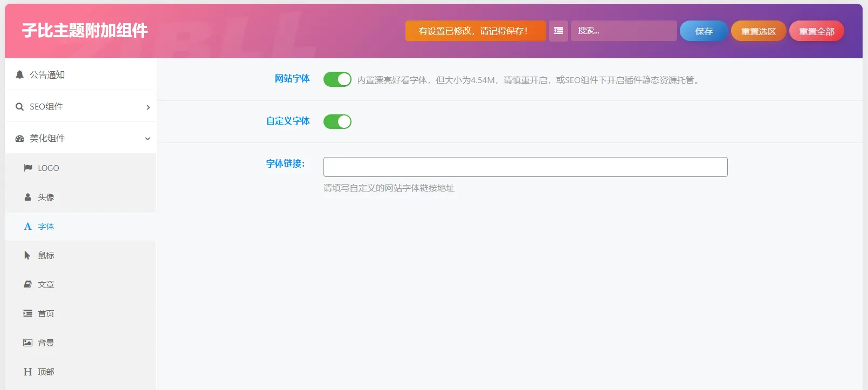Image resolution: width=868 pixels, height=390 pixels.
Task: Click the 自定义字体 label
Action: click(288, 121)
